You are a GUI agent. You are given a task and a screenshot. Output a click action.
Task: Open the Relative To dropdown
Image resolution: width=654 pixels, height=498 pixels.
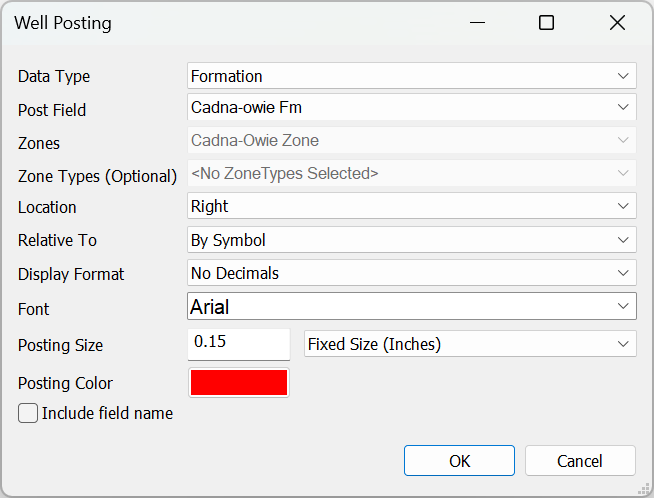(411, 240)
